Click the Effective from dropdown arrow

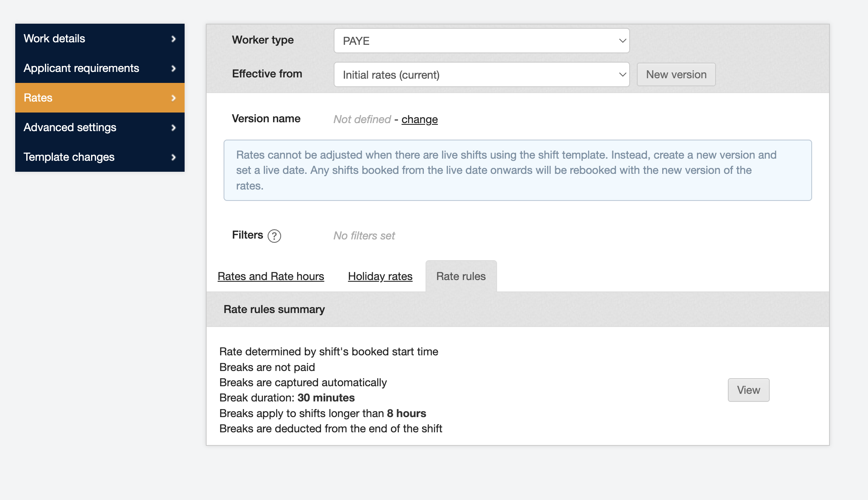(622, 75)
